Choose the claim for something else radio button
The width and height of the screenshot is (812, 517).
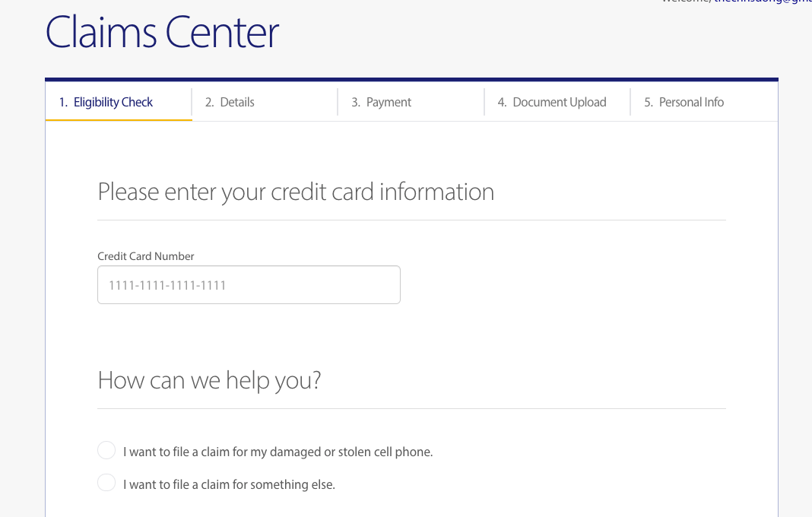tap(106, 482)
